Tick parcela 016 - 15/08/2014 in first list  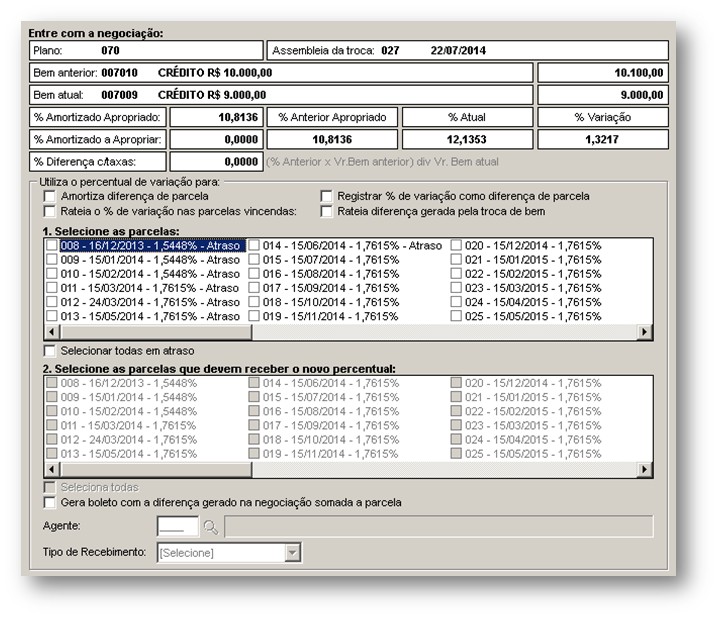pos(254,274)
